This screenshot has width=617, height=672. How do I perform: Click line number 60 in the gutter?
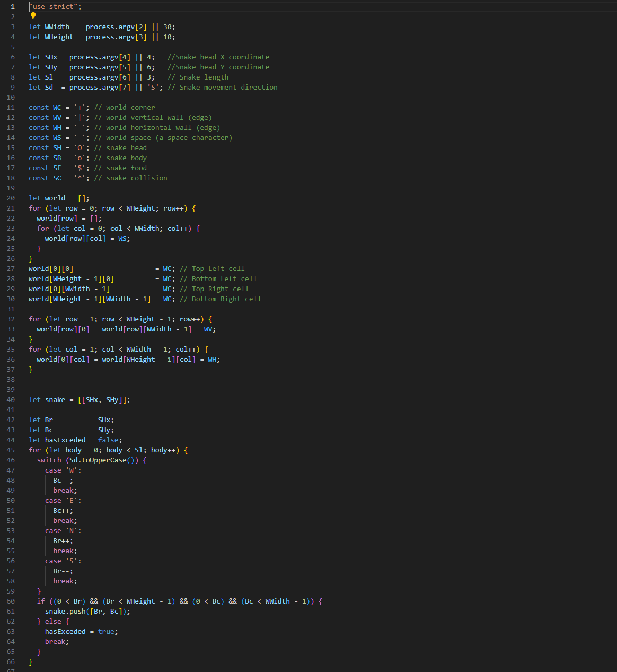(11, 601)
